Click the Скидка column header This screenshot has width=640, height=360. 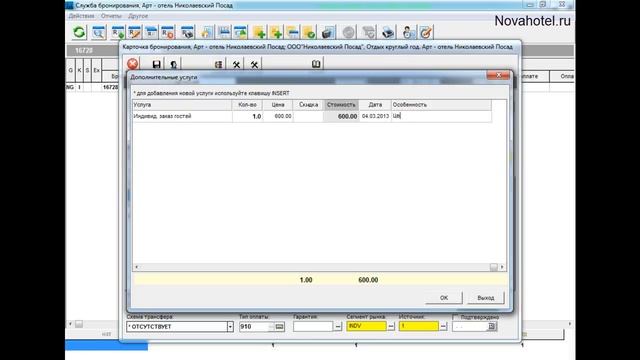coord(308,105)
